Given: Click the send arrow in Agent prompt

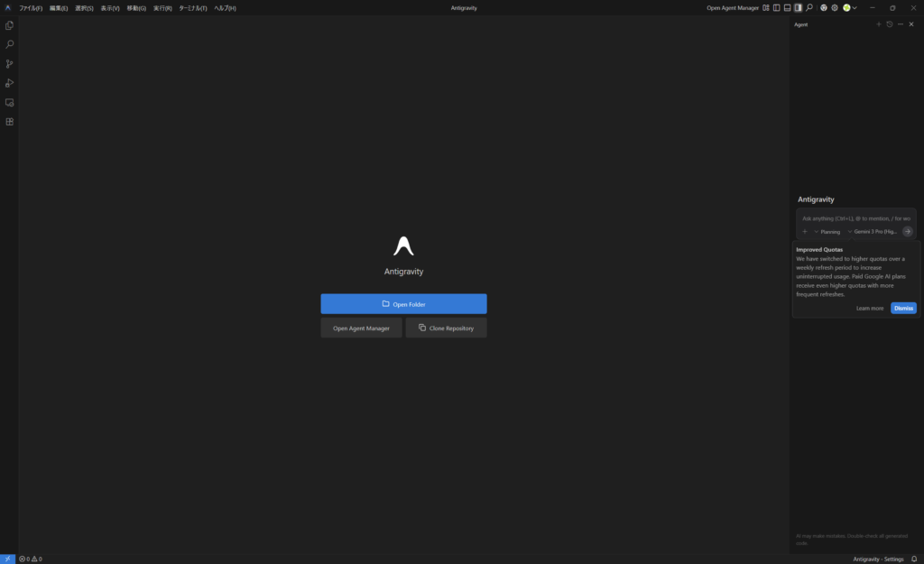Looking at the screenshot, I should (908, 231).
